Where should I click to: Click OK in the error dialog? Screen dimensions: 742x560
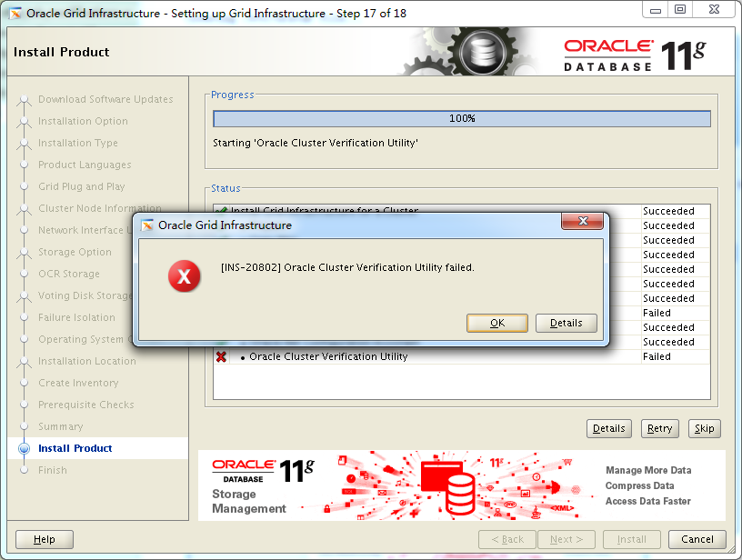tap(496, 323)
